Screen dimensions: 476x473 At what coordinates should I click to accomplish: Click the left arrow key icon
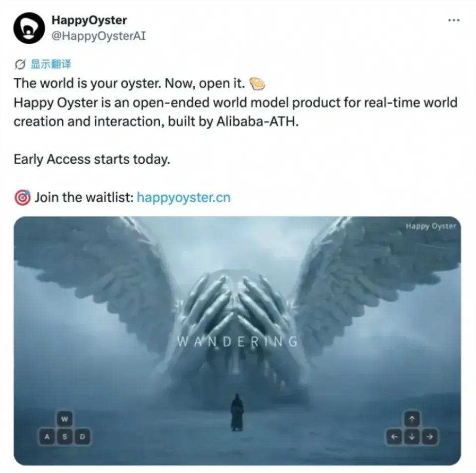coord(394,437)
